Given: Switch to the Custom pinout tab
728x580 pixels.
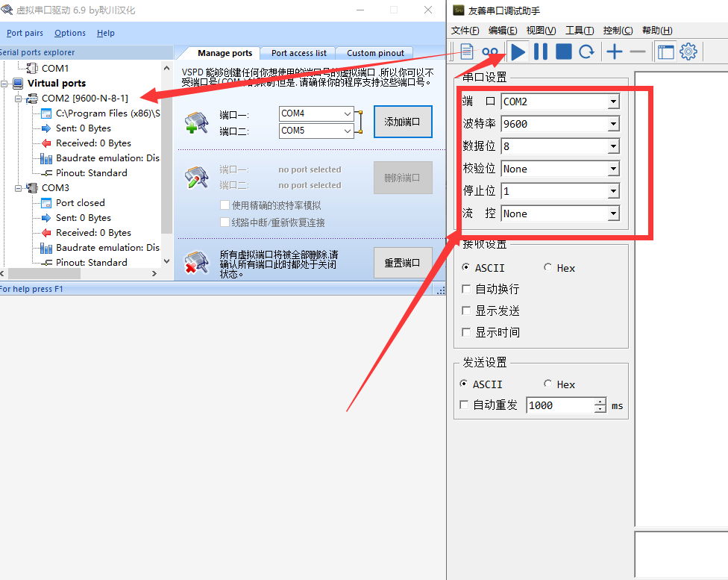Looking at the screenshot, I should click(374, 53).
